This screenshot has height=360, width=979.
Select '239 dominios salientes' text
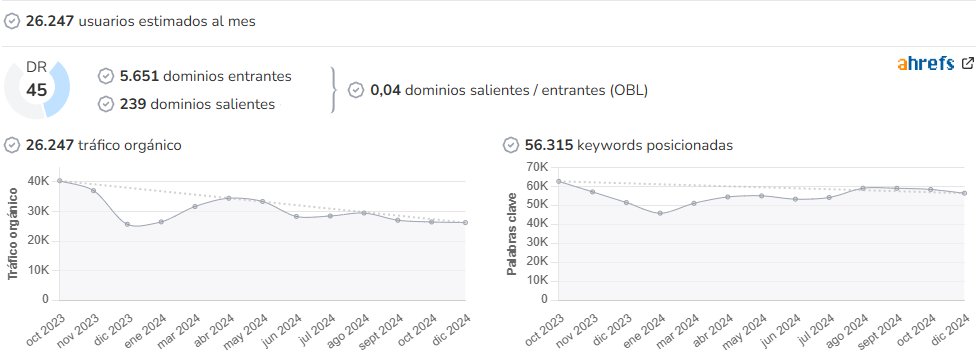[x=197, y=104]
